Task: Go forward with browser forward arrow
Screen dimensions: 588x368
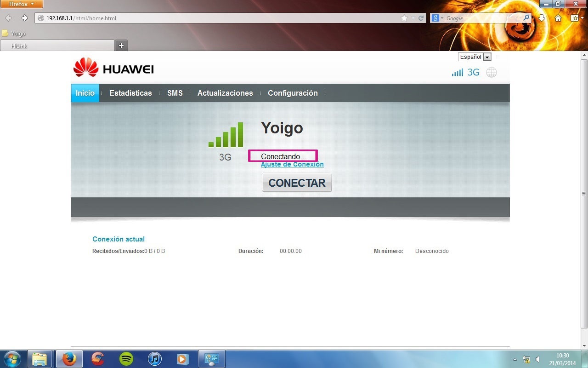Action: [x=24, y=18]
